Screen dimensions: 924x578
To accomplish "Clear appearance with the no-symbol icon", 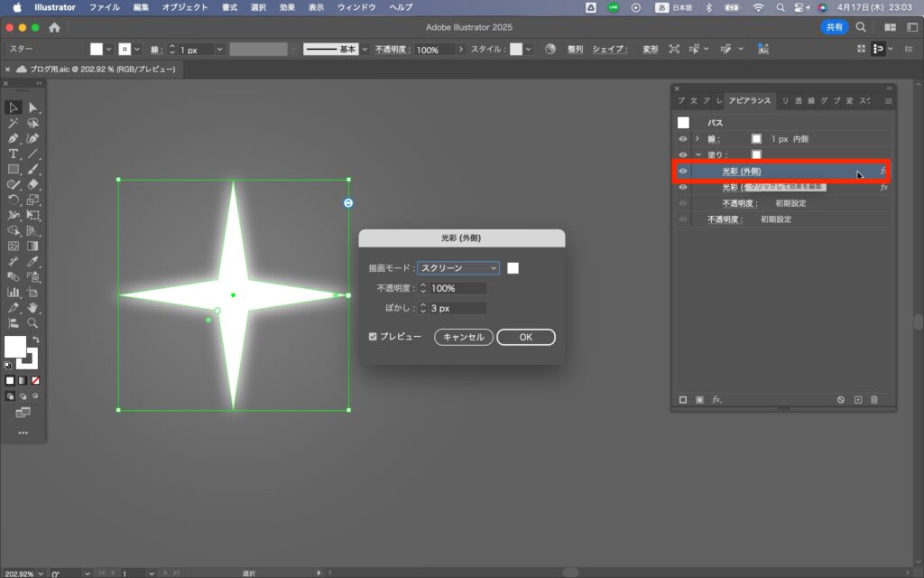I will 841,400.
